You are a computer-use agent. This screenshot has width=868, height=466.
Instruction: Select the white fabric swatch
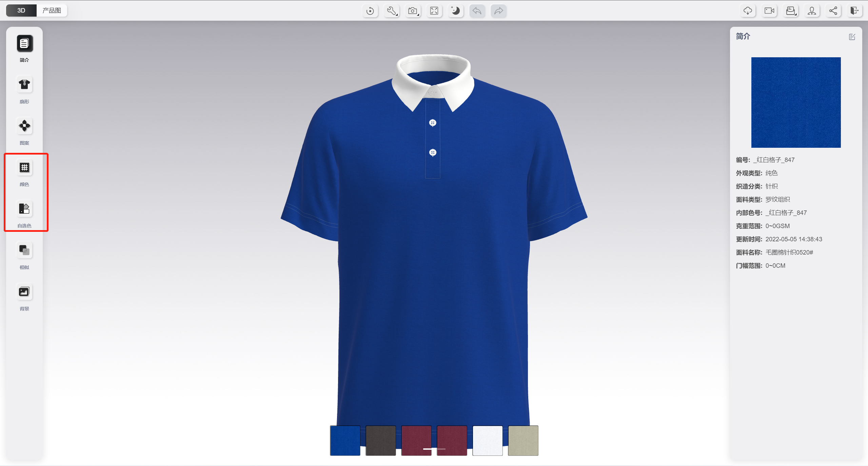pyautogui.click(x=487, y=440)
